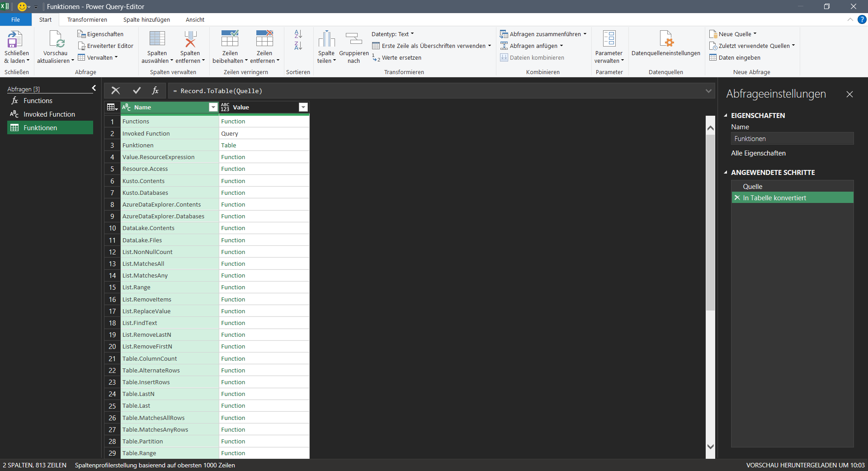This screenshot has height=471, width=868.
Task: Open the Value column filter dropdown
Action: pos(303,107)
